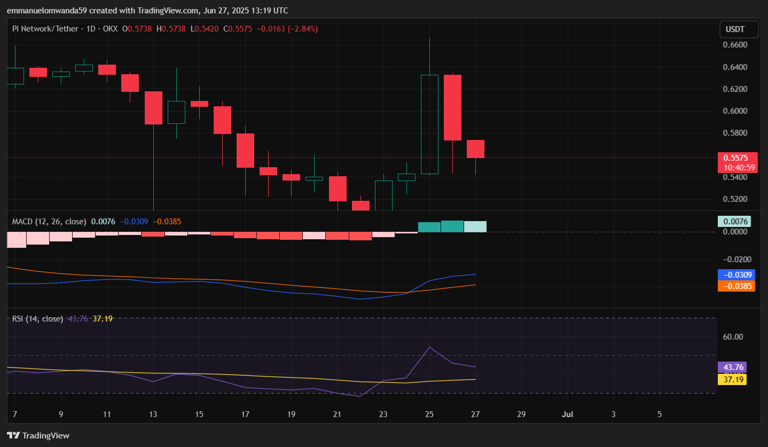This screenshot has width=768, height=447.
Task: Click the red current price label 0.5575
Action: click(x=735, y=158)
